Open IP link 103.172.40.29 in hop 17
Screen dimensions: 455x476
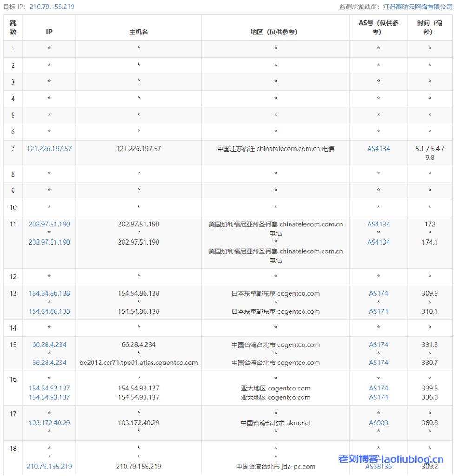(x=49, y=423)
